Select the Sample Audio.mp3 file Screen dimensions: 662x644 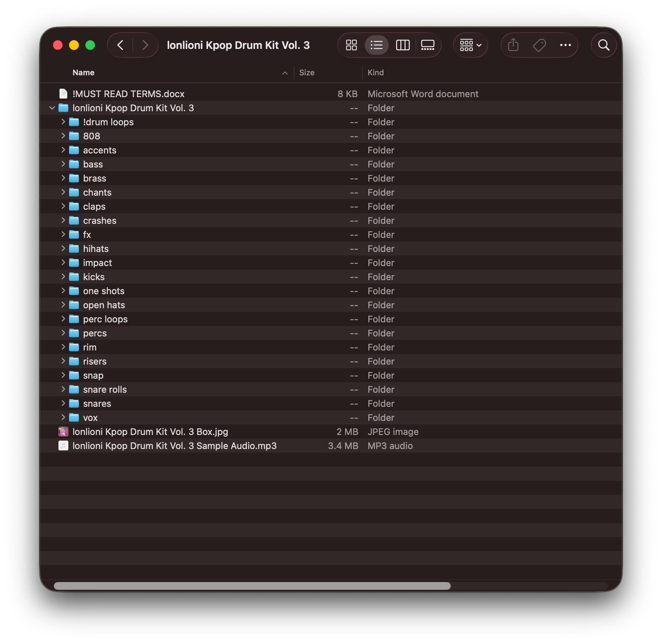[x=174, y=446]
